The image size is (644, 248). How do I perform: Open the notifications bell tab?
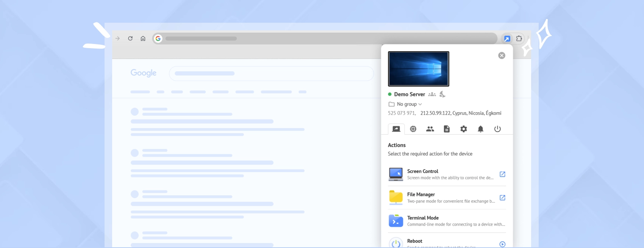(x=480, y=129)
